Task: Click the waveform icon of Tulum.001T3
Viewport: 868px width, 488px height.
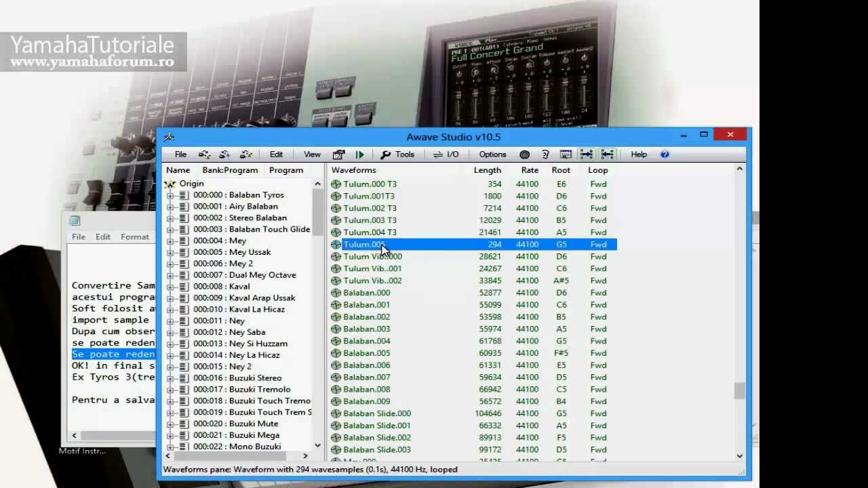Action: pos(336,197)
